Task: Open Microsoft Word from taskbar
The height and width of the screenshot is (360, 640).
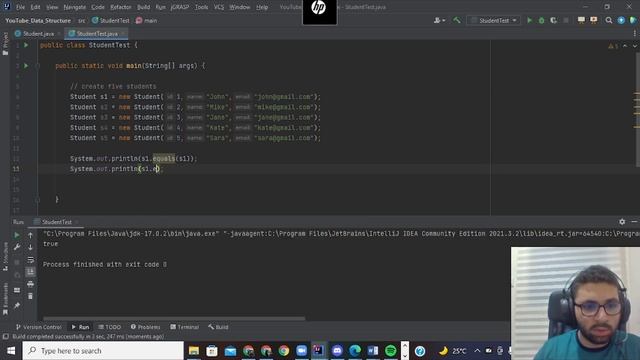Action: coord(373,351)
